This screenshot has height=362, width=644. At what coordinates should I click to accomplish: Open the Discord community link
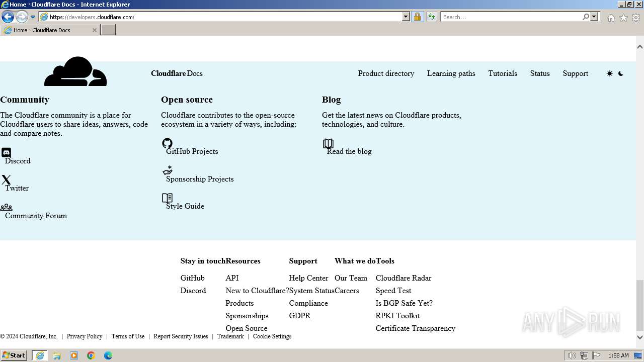[x=18, y=161]
